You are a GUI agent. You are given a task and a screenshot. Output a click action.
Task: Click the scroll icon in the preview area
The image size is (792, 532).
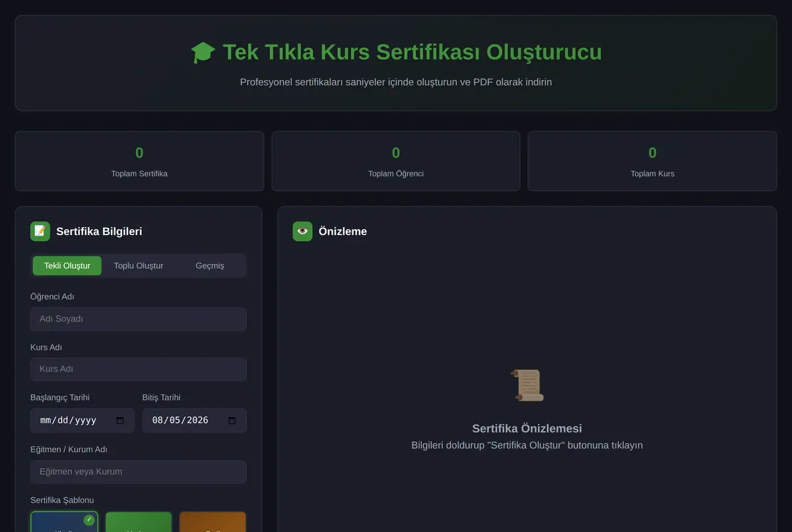point(527,385)
